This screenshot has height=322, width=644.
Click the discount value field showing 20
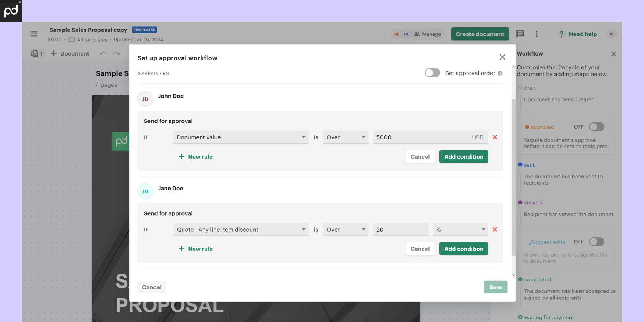click(401, 230)
